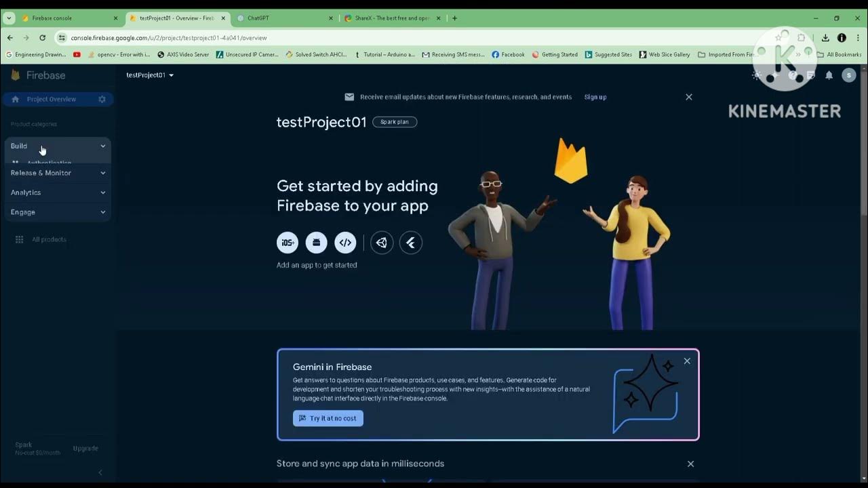View site information icon in address bar
Screen dimensions: 868x488
[x=62, y=38]
